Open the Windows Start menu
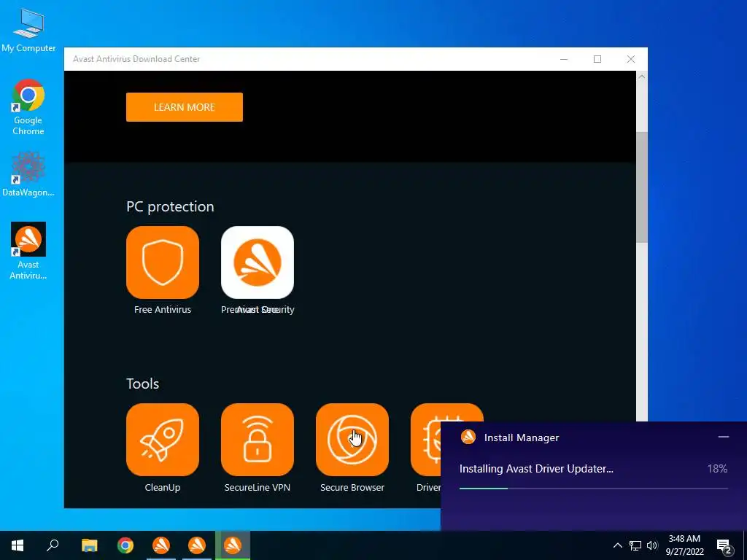Image resolution: width=747 pixels, height=560 pixels. coord(18,545)
